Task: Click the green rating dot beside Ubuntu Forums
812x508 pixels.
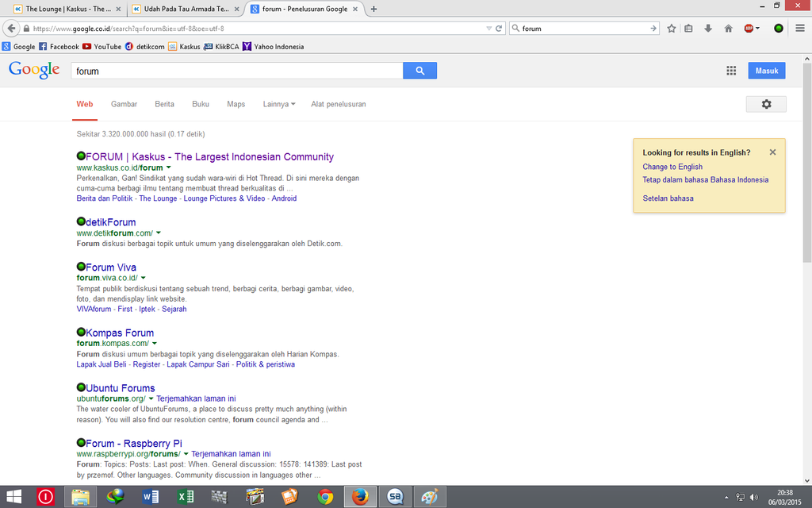Action: point(81,387)
